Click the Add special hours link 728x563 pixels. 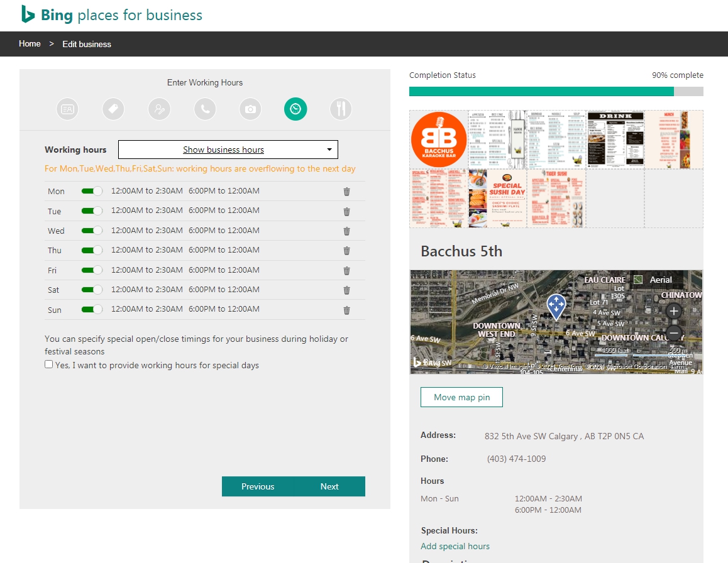(x=455, y=546)
